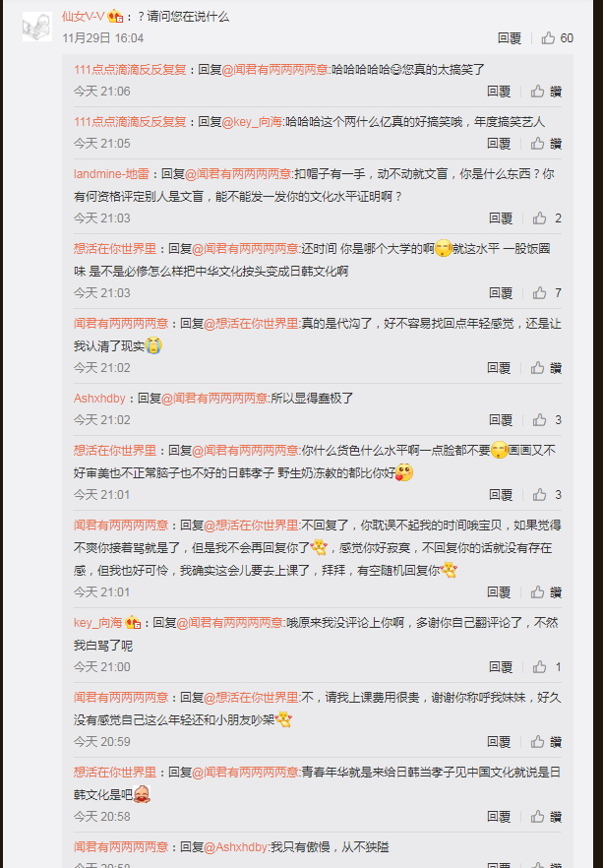Click the 111点点滴滴反反复复 username at 21:06
This screenshot has height=868, width=603.
[x=130, y=69]
